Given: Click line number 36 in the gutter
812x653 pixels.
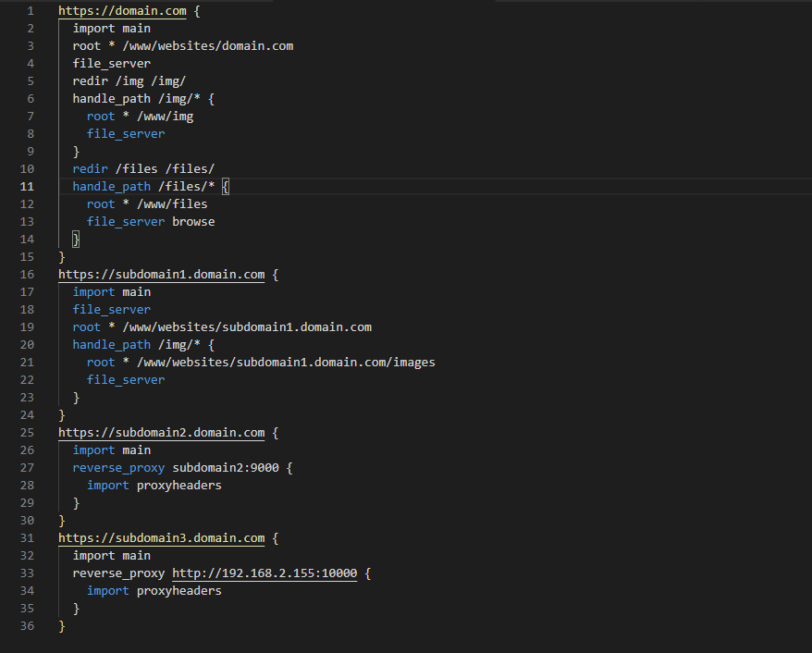Looking at the screenshot, I should click(x=27, y=625).
